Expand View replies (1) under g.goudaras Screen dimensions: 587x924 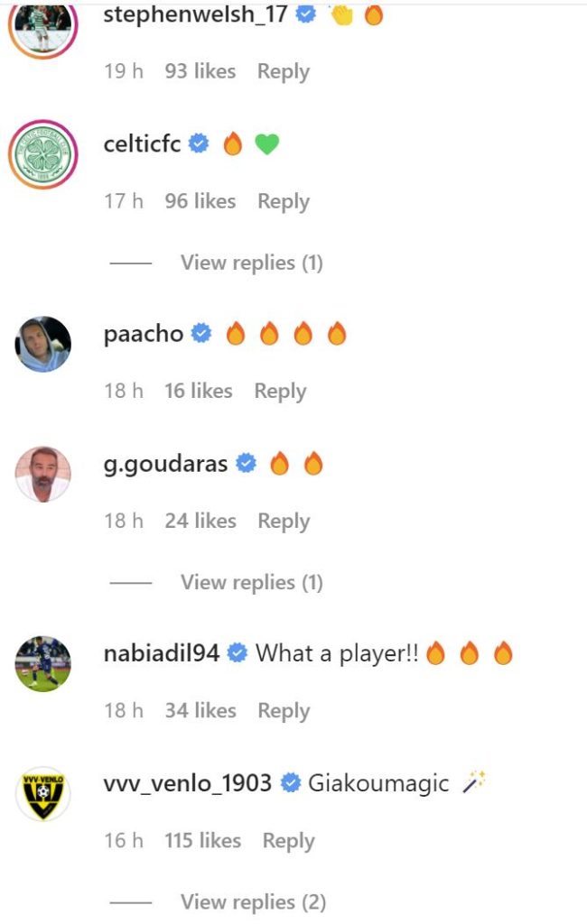tap(252, 582)
